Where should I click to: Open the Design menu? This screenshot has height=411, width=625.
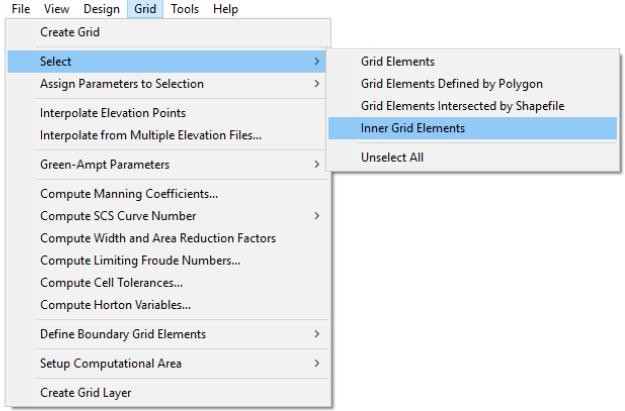pos(101,9)
